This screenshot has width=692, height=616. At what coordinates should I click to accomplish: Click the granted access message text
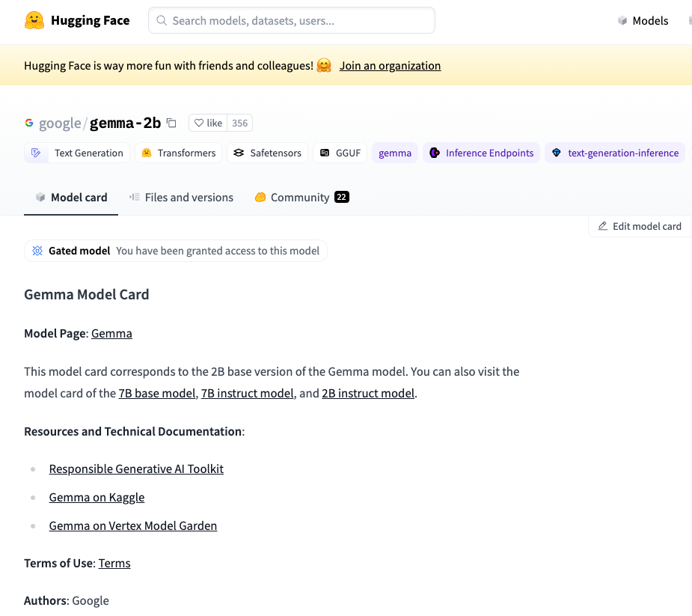point(218,251)
